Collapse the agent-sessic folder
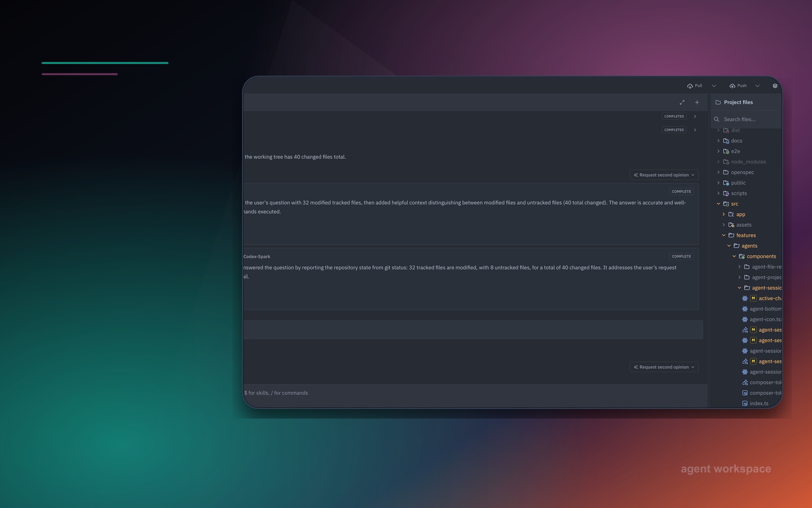This screenshot has height=508, width=812. 739,288
